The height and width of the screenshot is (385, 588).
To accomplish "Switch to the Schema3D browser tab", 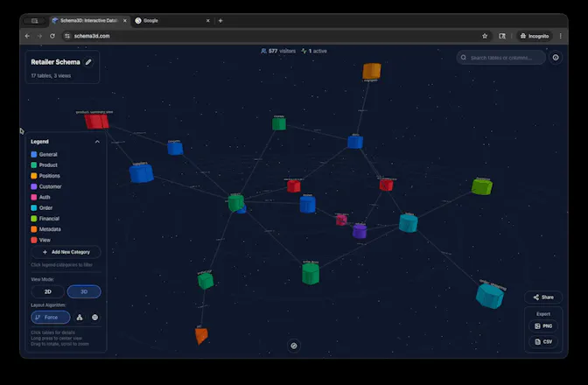I will [x=88, y=21].
